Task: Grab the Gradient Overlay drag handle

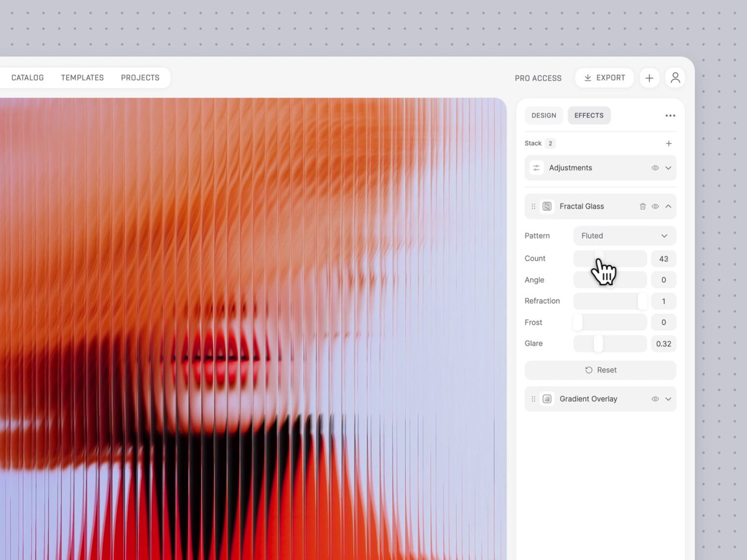Action: [x=533, y=399]
